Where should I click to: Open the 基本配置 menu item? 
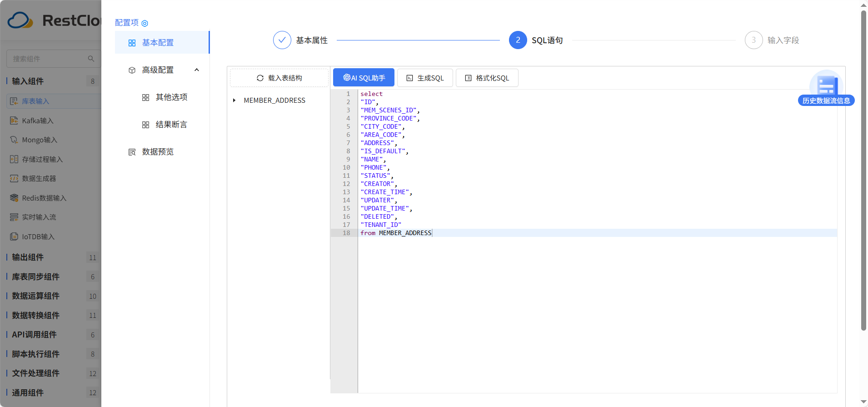click(162, 42)
